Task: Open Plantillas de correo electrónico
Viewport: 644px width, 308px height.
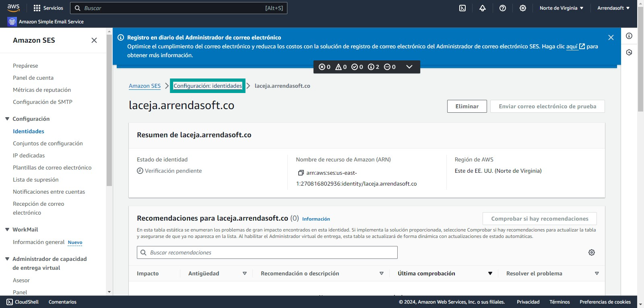Action: pos(52,167)
